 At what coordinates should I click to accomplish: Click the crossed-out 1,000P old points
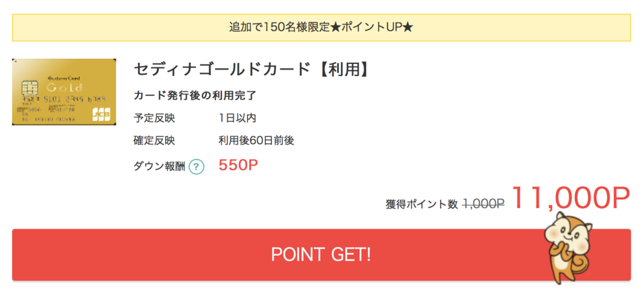click(484, 203)
